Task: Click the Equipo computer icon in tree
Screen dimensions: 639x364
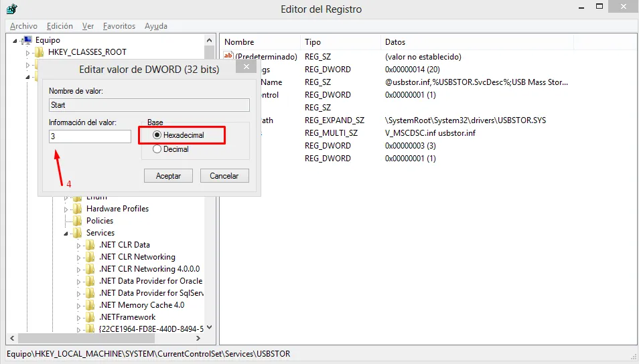Action: [x=27, y=40]
